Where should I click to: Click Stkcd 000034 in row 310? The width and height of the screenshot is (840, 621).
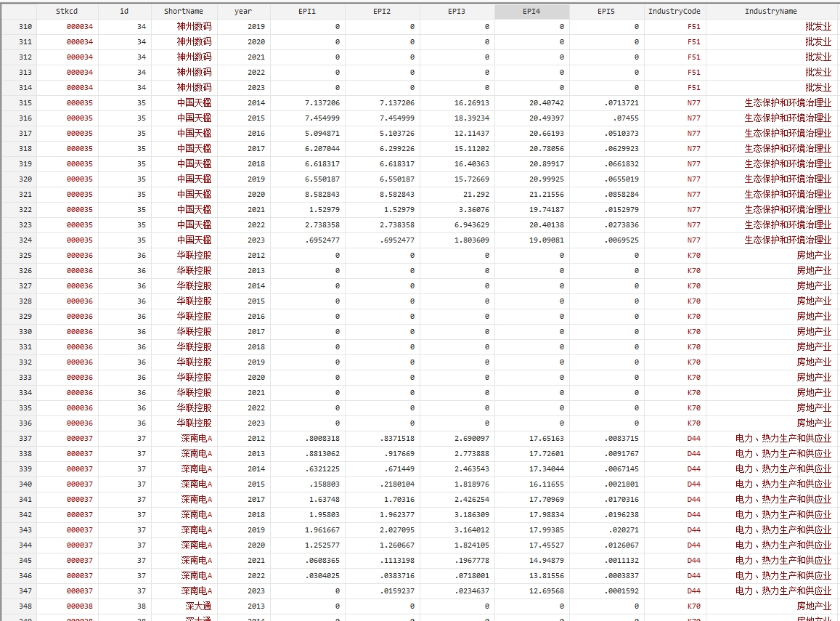pos(79,26)
